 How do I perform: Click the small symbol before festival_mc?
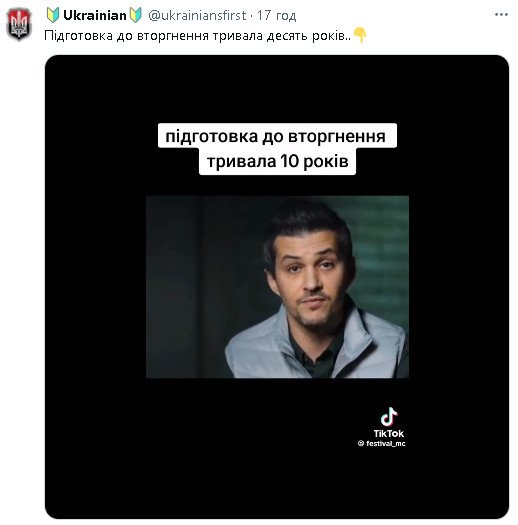pyautogui.click(x=361, y=443)
